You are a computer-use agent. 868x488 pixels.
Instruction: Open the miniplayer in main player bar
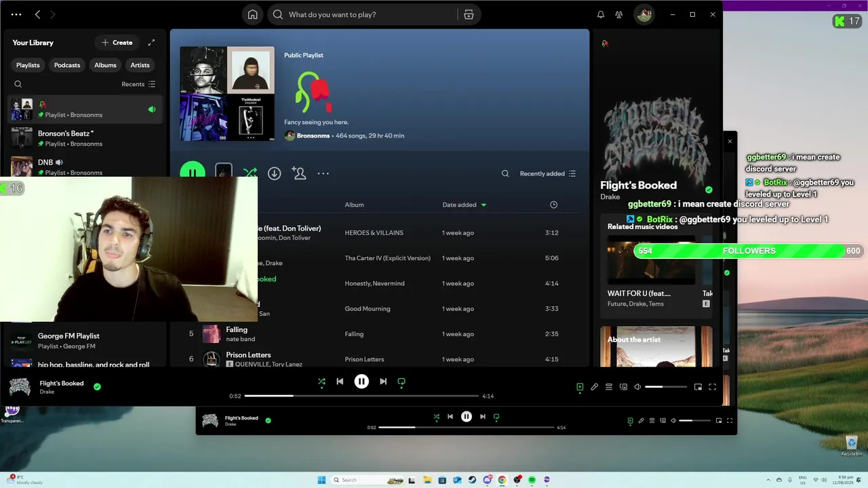pos(698,387)
